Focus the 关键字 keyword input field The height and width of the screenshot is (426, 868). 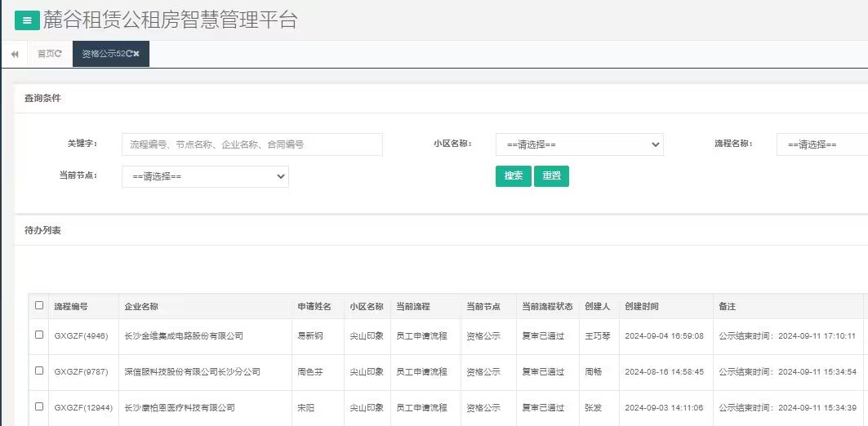[x=251, y=144]
